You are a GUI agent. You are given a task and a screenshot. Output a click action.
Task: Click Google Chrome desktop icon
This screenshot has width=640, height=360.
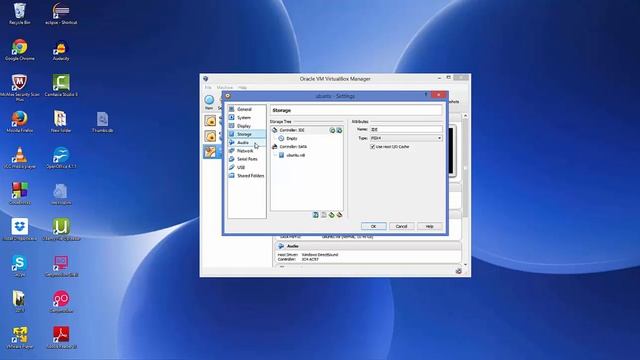pos(20,50)
